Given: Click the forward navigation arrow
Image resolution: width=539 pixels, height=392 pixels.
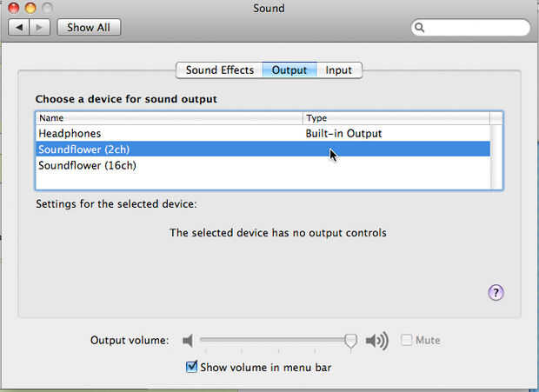Looking at the screenshot, I should (x=41, y=27).
